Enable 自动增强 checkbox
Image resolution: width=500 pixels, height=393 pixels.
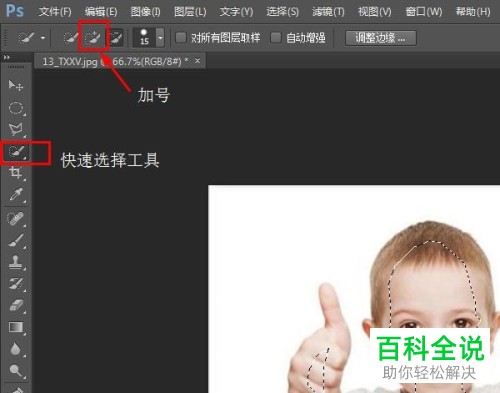(276, 37)
